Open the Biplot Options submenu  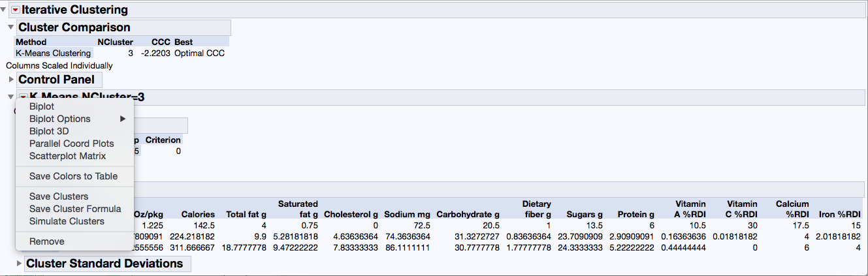[x=74, y=119]
